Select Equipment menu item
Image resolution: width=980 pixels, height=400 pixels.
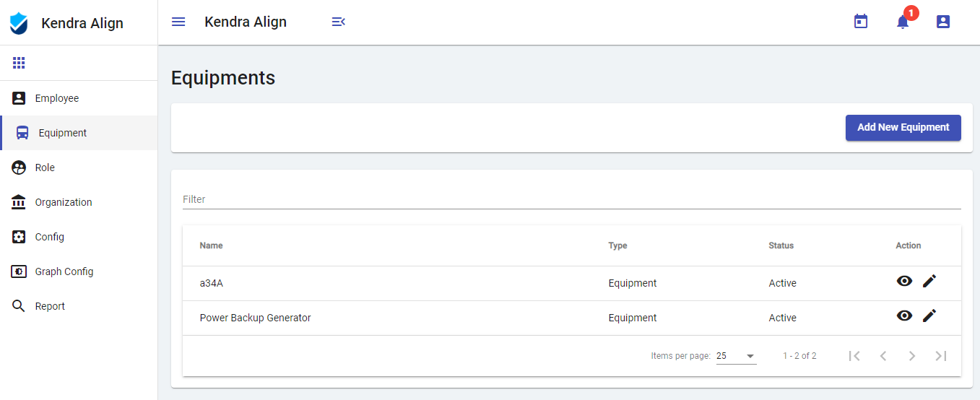coord(79,133)
